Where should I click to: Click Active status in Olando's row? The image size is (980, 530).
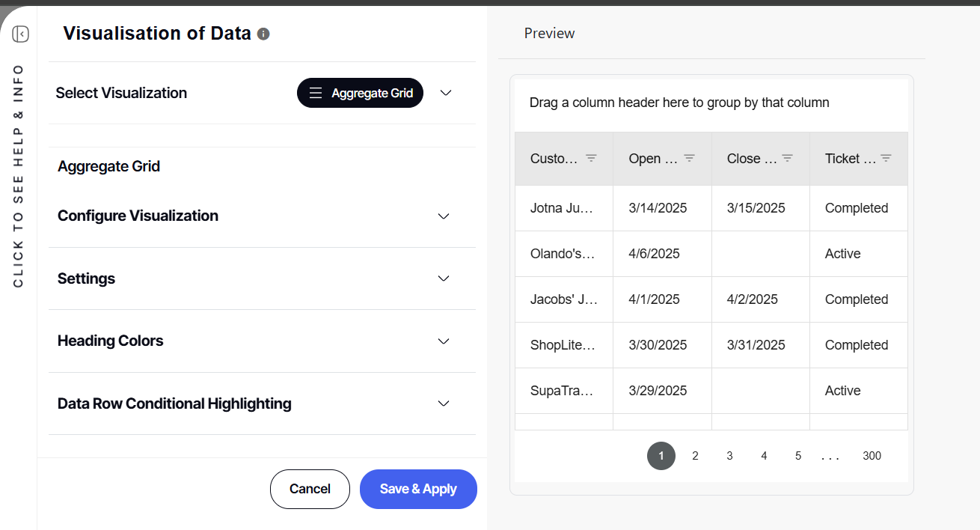pyautogui.click(x=859, y=254)
